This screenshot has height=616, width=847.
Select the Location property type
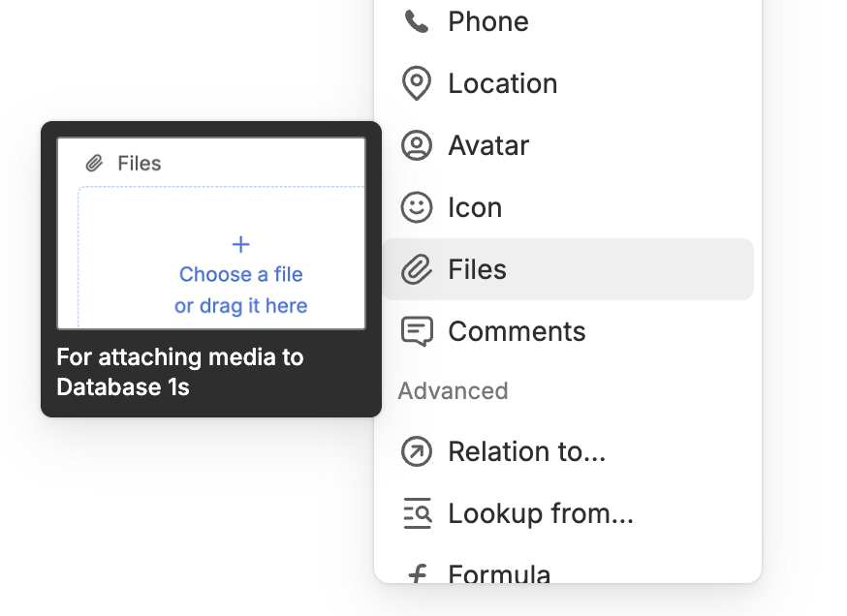(x=568, y=83)
